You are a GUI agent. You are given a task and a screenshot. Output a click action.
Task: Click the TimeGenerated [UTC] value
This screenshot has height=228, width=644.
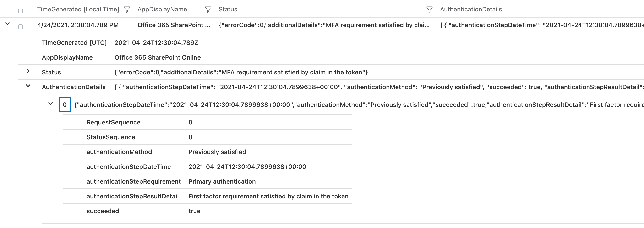[x=156, y=43]
